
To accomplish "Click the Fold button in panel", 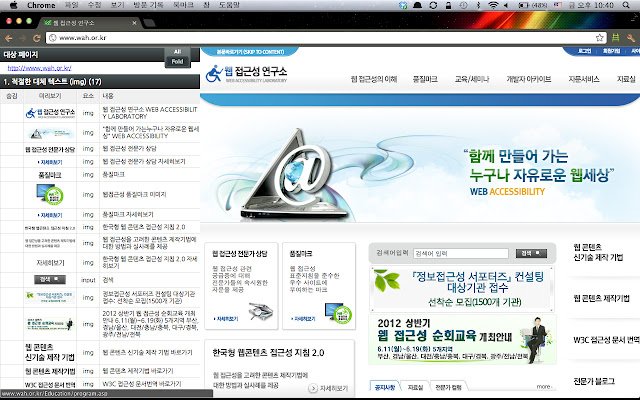I will point(177,62).
